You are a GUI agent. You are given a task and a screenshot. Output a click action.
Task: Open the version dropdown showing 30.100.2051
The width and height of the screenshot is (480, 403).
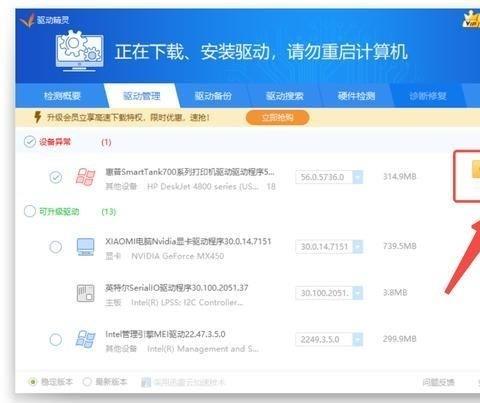(358, 293)
